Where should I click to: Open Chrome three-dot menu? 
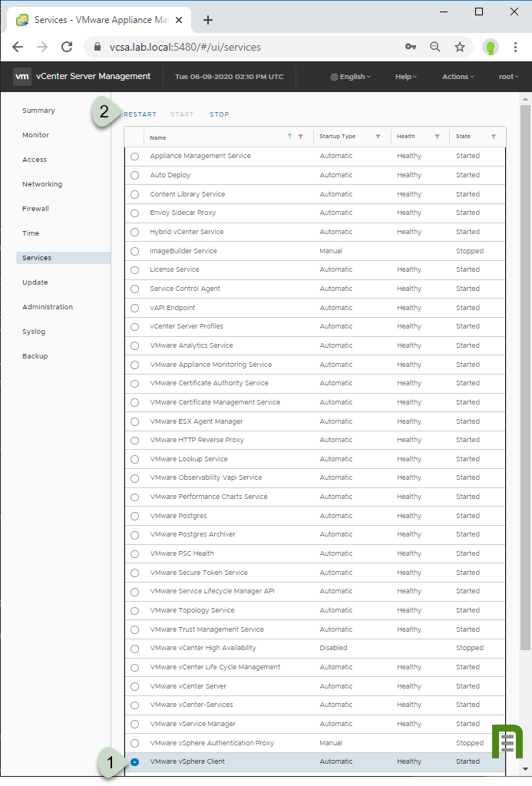pyautogui.click(x=515, y=47)
